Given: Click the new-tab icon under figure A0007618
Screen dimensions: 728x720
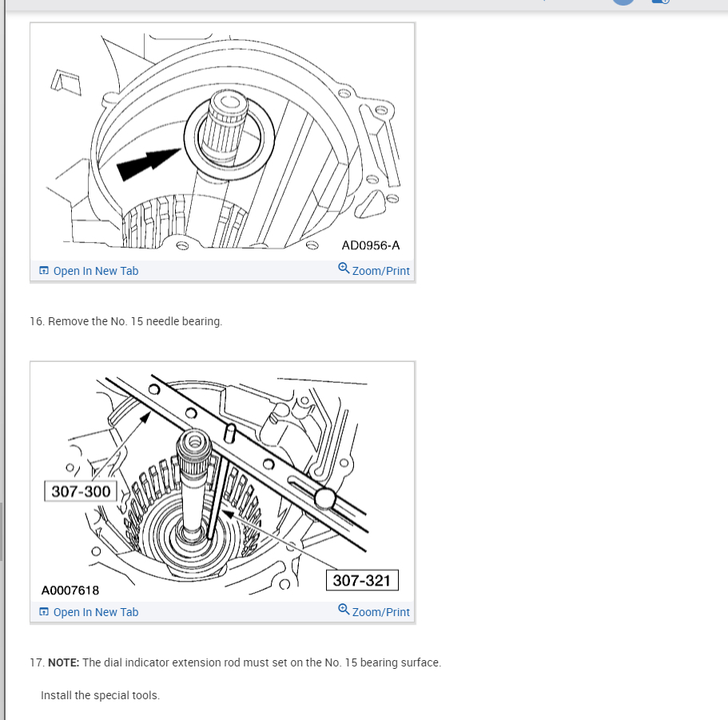Looking at the screenshot, I should [44, 611].
